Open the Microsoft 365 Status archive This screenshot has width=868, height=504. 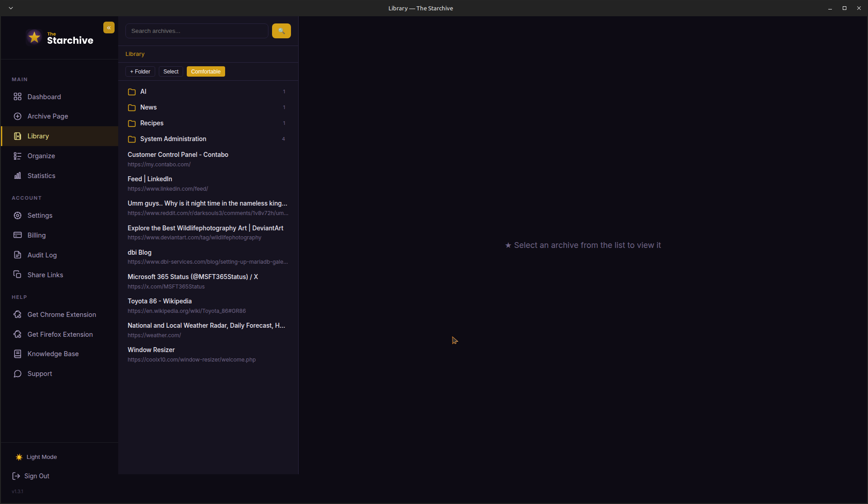click(208, 281)
